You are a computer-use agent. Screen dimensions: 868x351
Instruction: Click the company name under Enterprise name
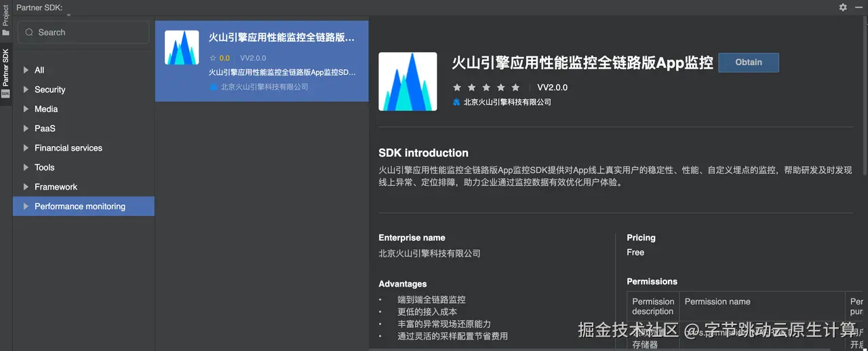click(429, 253)
